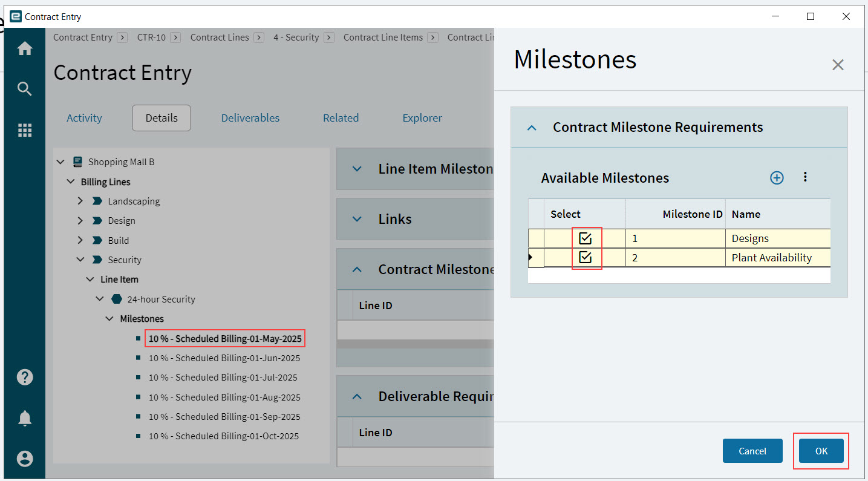Expand the Links section

pyautogui.click(x=357, y=219)
